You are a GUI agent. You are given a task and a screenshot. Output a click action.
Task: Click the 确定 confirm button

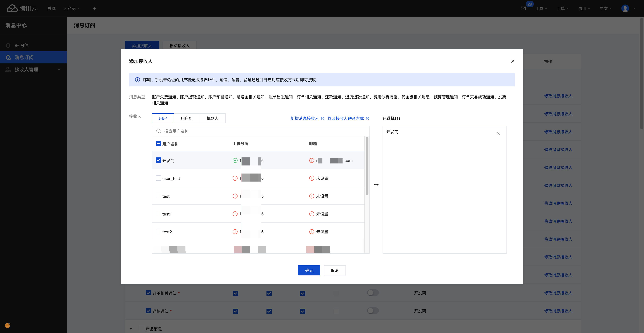coord(309,270)
